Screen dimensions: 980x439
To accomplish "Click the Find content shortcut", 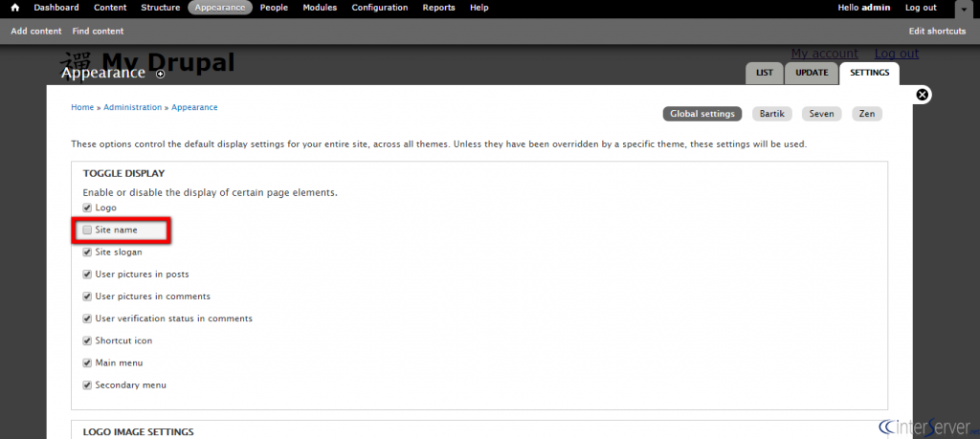I will (99, 32).
